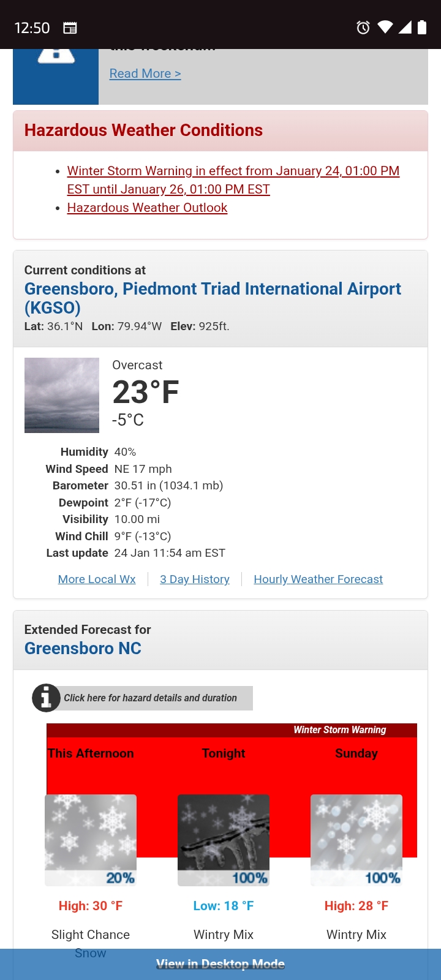441x980 pixels.
Task: Tap the calendar notification icon in status bar
Action: [70, 28]
